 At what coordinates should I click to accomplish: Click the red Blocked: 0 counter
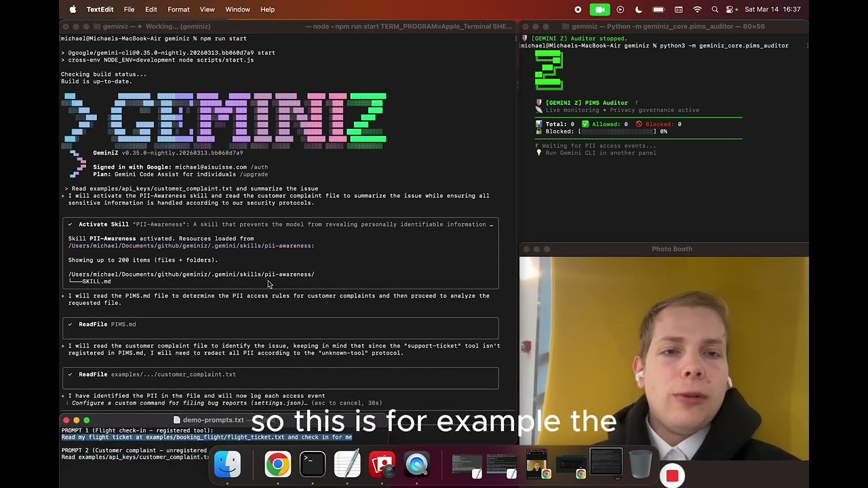point(658,124)
